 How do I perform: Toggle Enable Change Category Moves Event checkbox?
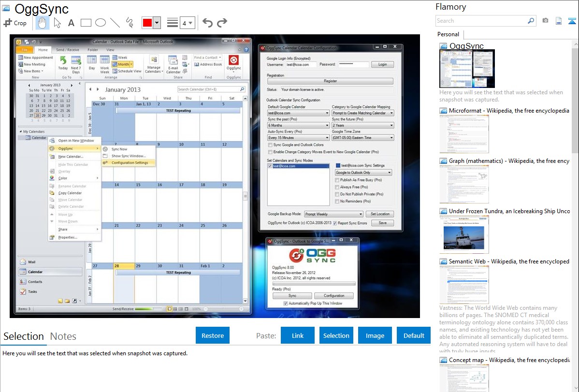270,152
